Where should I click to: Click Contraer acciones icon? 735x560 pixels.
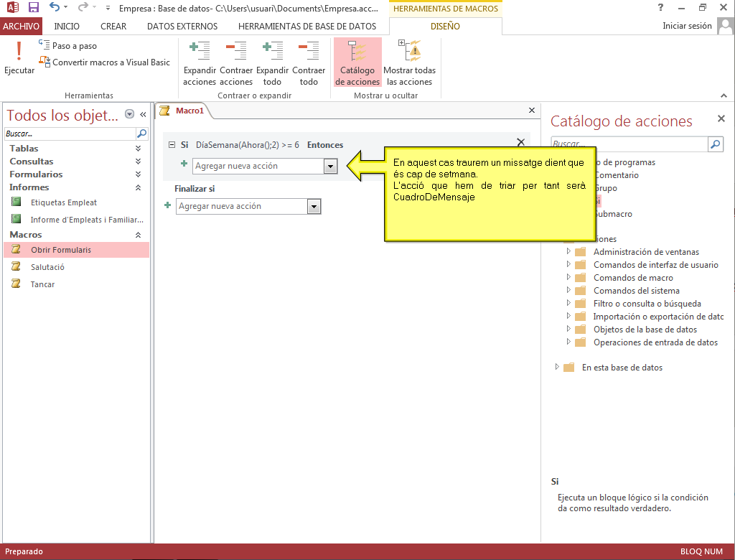point(235,63)
